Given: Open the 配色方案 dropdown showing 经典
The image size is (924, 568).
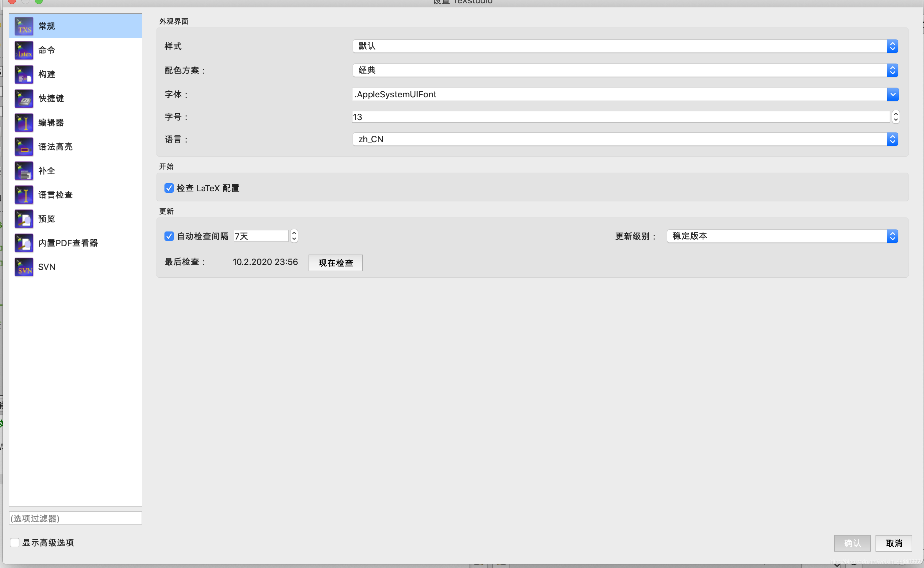Looking at the screenshot, I should coord(625,70).
